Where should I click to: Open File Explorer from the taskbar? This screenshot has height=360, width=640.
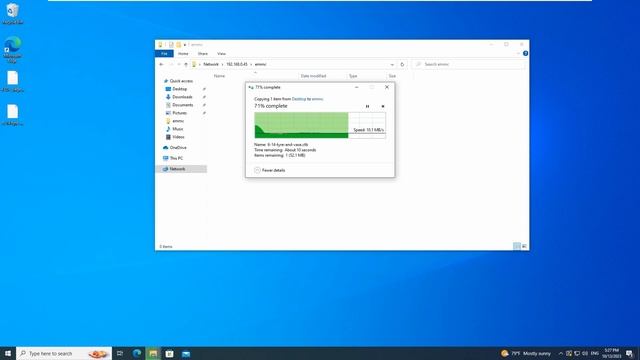[153, 353]
